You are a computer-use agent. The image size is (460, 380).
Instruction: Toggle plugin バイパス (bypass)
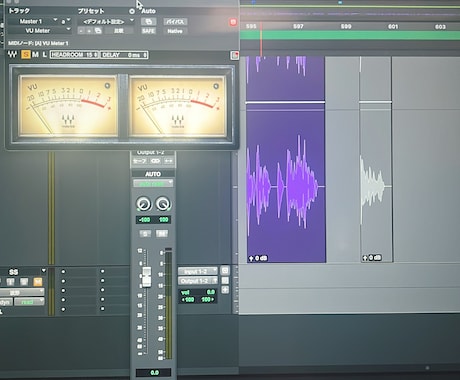pyautogui.click(x=175, y=22)
